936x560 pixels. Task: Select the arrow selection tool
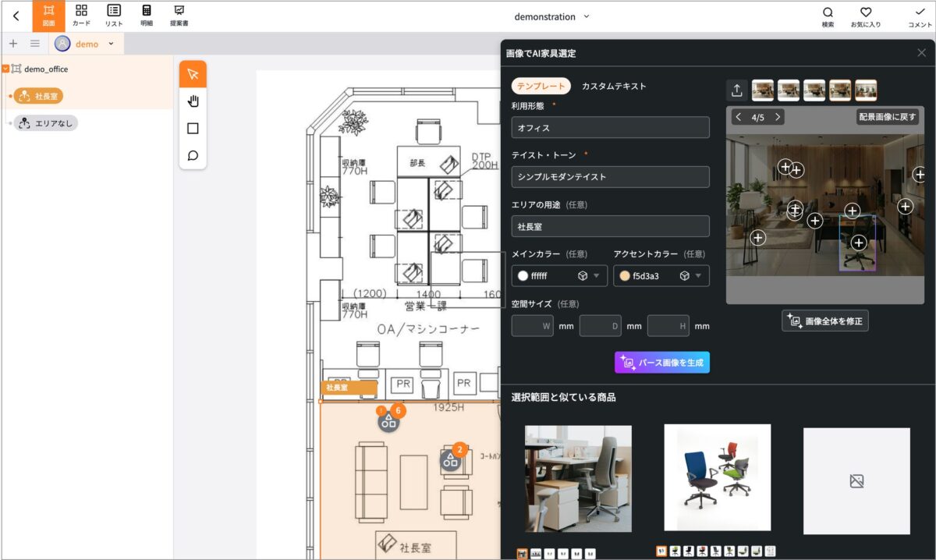192,73
